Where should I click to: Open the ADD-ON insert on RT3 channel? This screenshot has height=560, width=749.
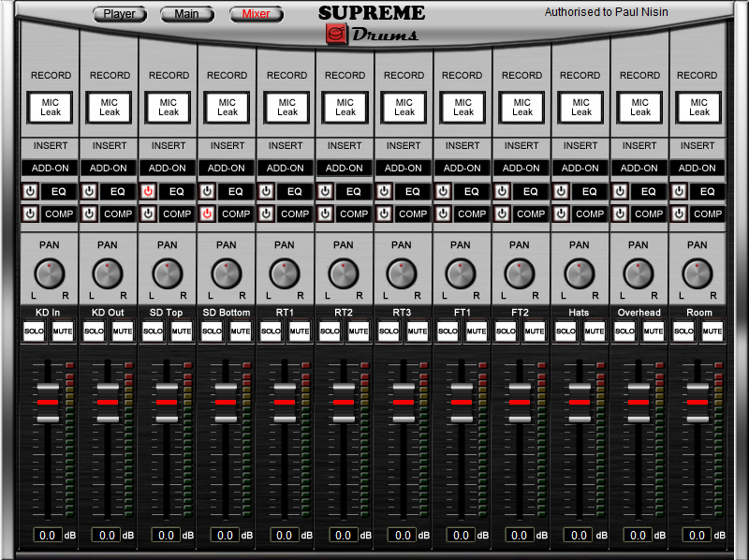tap(404, 169)
